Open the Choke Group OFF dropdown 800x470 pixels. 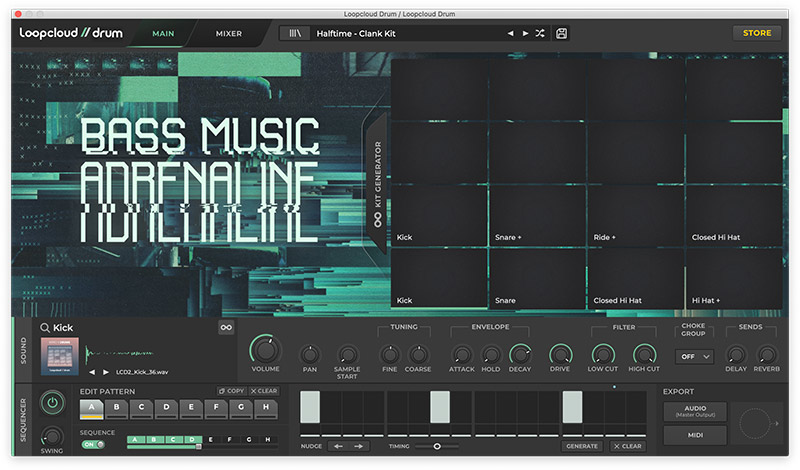click(694, 357)
